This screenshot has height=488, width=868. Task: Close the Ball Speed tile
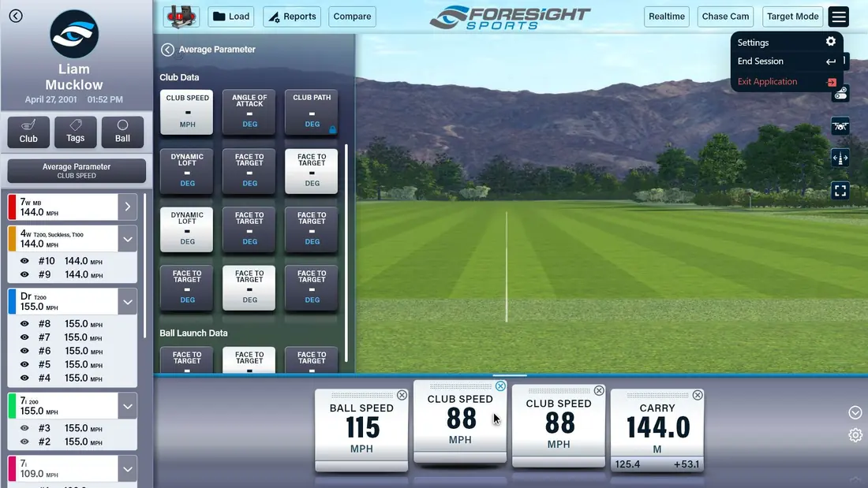402,395
